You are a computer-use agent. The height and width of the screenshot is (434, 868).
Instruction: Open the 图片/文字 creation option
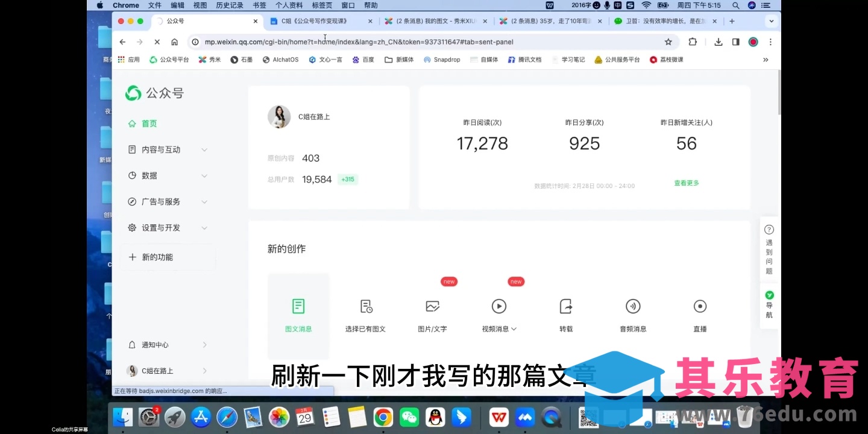pyautogui.click(x=432, y=306)
